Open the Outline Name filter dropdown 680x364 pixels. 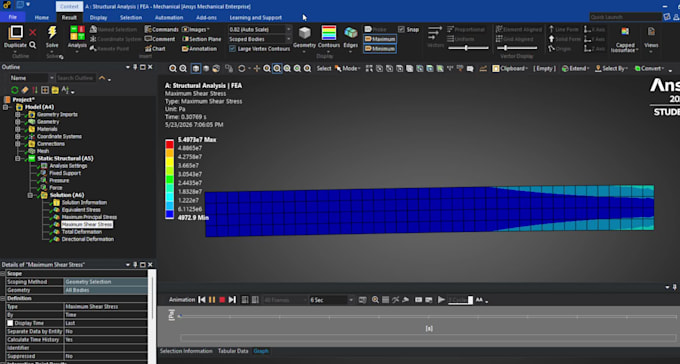click(51, 78)
